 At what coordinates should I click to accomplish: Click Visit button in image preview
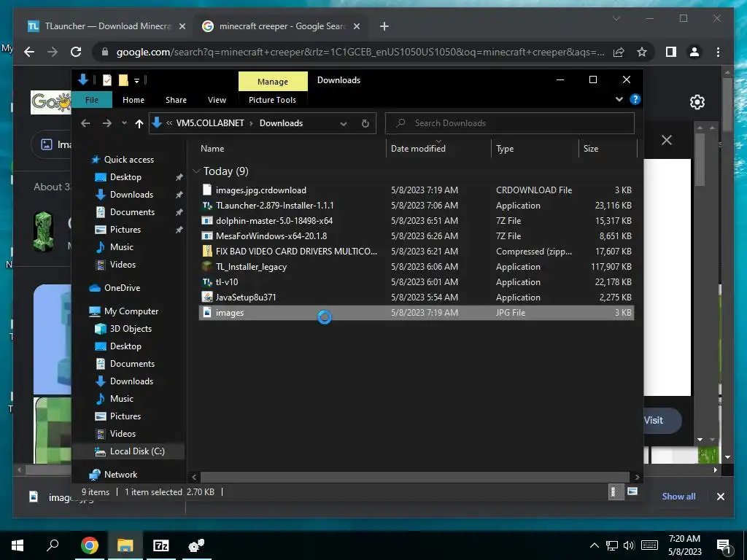[x=662, y=421]
